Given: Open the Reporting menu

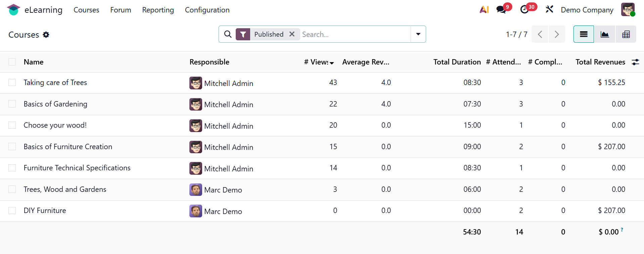Looking at the screenshot, I should [158, 10].
